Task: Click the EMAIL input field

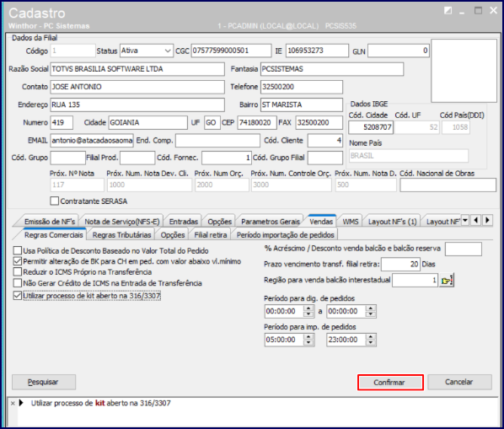Action: [x=92, y=141]
